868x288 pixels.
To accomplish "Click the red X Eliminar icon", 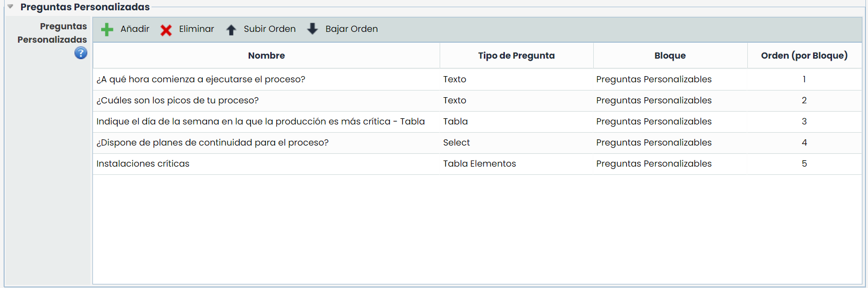I will pos(166,30).
